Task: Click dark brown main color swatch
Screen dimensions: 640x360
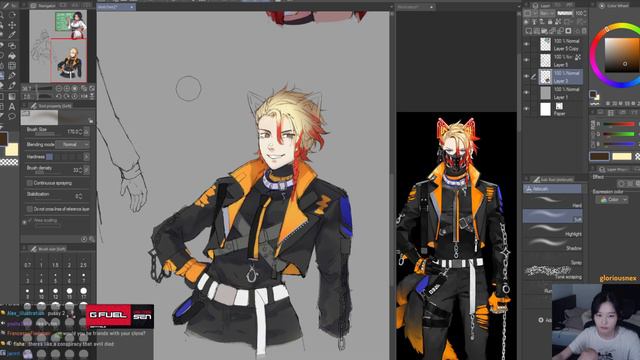Action: (600, 156)
